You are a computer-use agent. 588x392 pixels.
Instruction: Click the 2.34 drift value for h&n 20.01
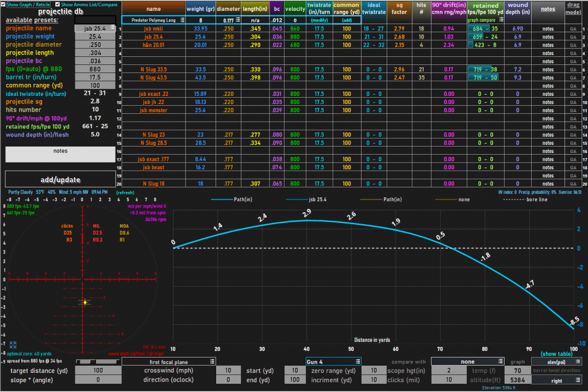(448, 45)
